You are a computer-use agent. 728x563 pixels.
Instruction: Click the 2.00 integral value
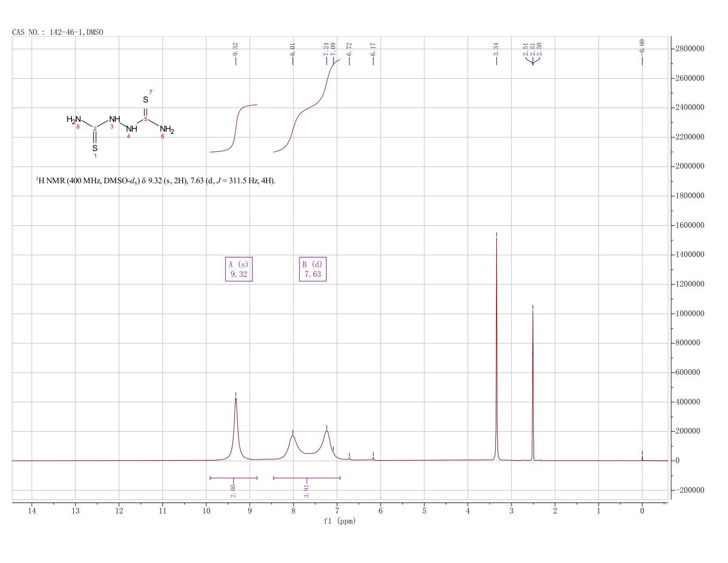233,491
